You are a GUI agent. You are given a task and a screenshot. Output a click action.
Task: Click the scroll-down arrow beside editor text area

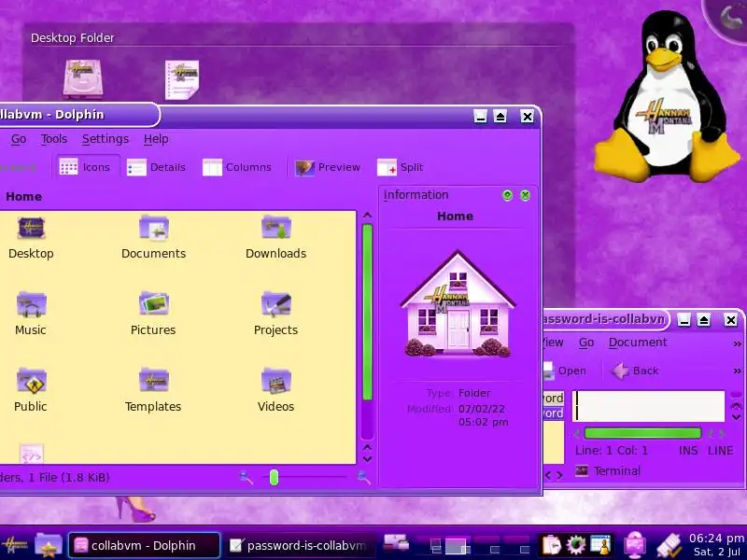click(x=736, y=417)
